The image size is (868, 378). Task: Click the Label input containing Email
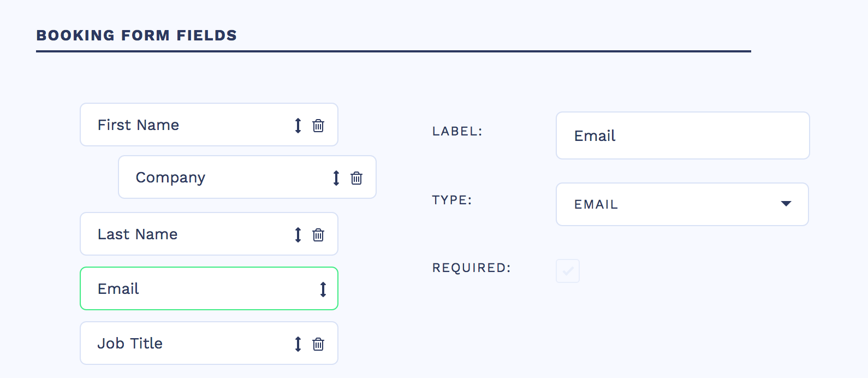(682, 135)
